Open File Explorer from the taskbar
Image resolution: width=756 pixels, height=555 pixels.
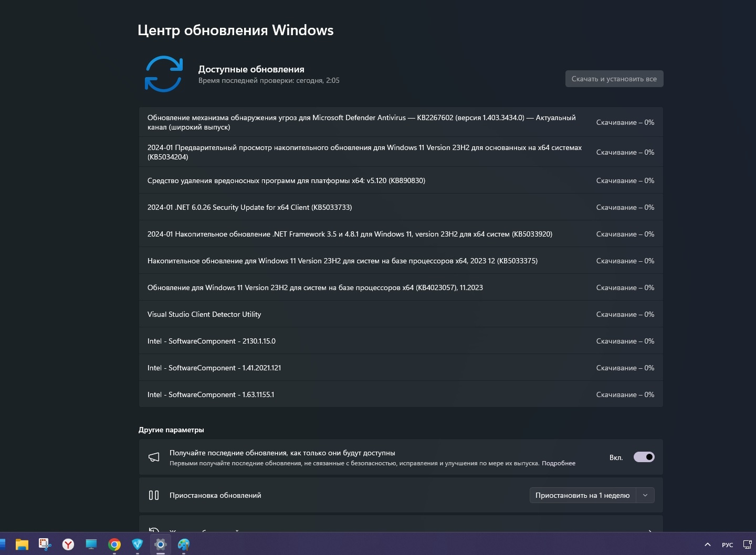coord(22,545)
